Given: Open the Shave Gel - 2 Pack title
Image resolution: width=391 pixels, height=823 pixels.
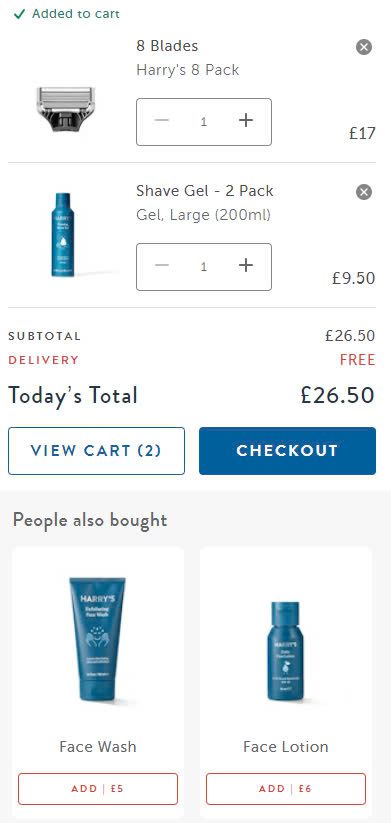Looking at the screenshot, I should [205, 191].
